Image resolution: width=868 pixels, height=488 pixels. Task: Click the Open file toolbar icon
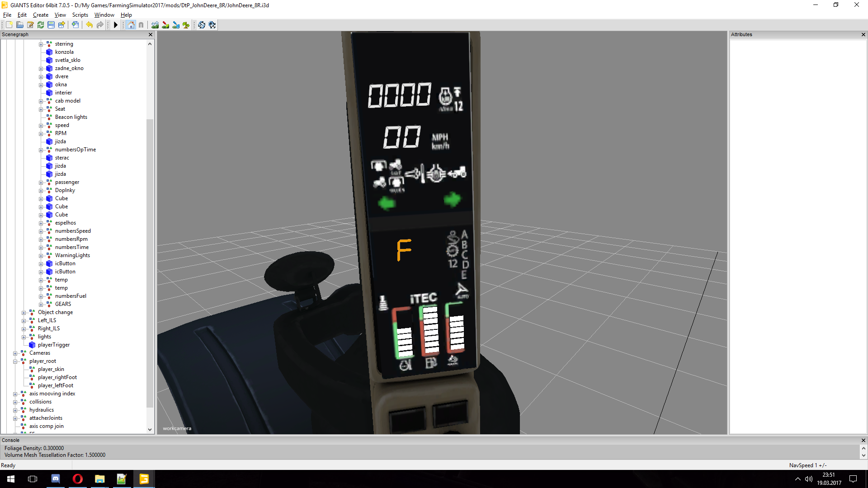(x=20, y=25)
